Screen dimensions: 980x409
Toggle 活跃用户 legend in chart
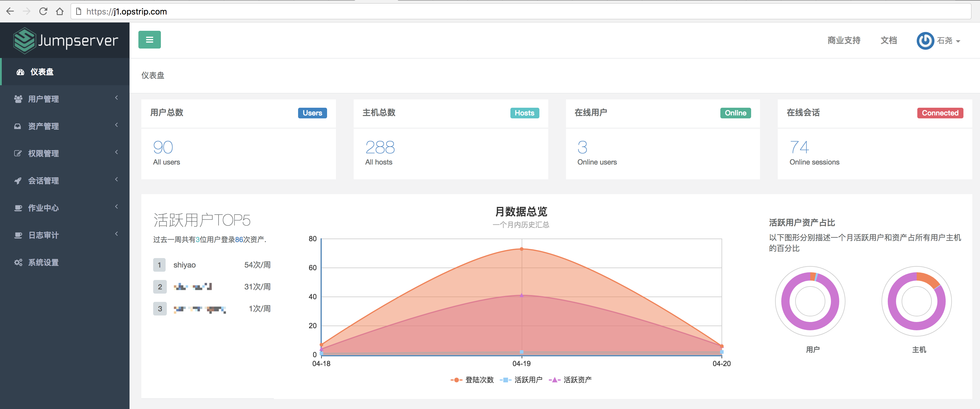[522, 379]
